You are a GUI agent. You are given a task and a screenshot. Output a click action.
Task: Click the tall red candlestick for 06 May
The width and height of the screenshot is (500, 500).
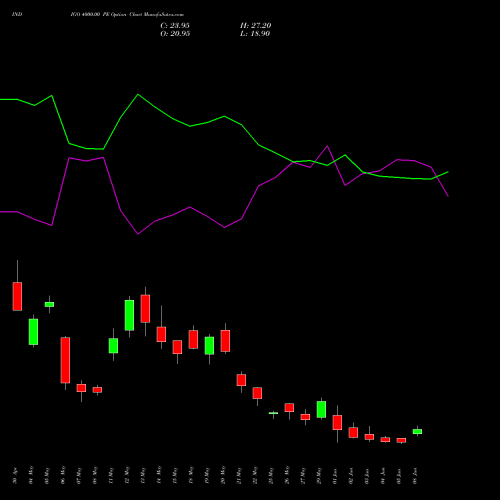click(65, 360)
